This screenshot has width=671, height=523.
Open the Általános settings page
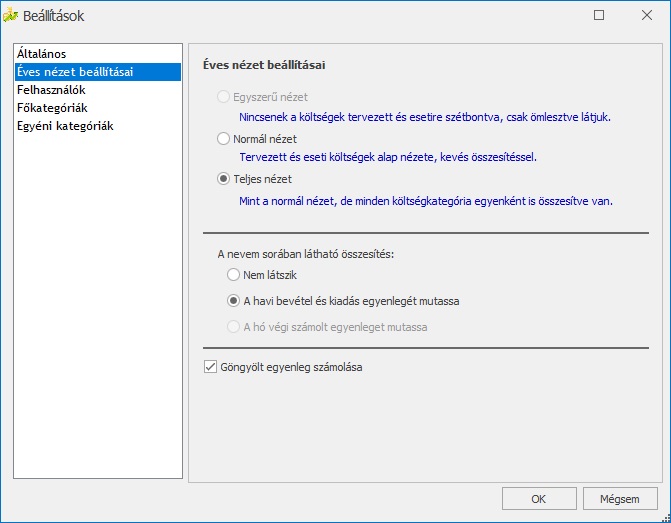tap(41, 53)
